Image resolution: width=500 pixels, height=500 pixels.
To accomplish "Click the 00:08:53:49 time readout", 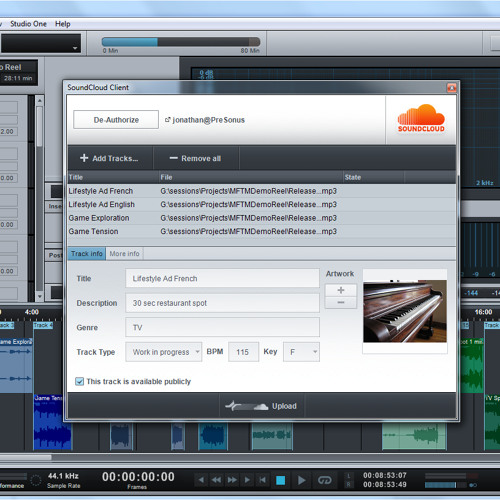I will (385, 485).
